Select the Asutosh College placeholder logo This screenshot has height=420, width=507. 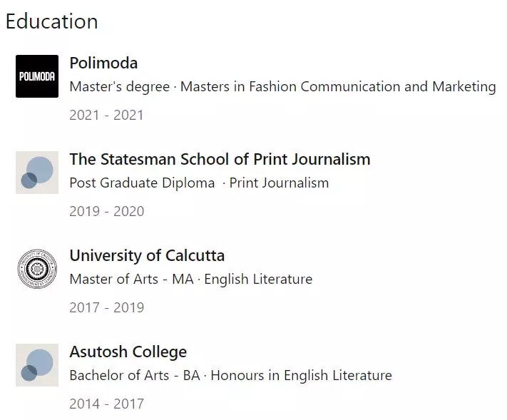click(37, 365)
